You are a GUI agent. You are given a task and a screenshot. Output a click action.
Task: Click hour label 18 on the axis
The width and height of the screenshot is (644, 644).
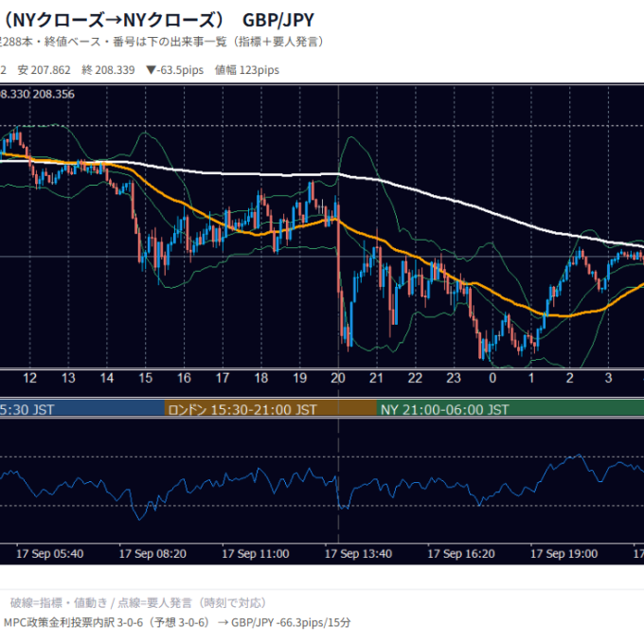(x=261, y=378)
